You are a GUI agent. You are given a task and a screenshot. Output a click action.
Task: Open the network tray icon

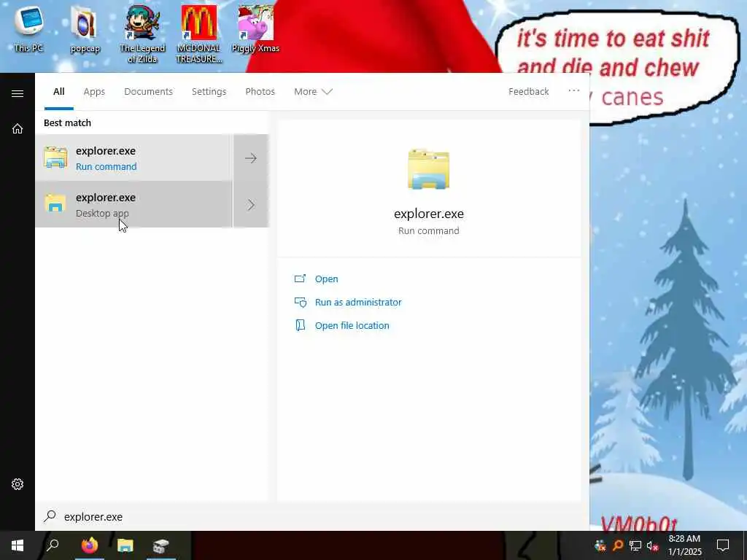pos(635,545)
